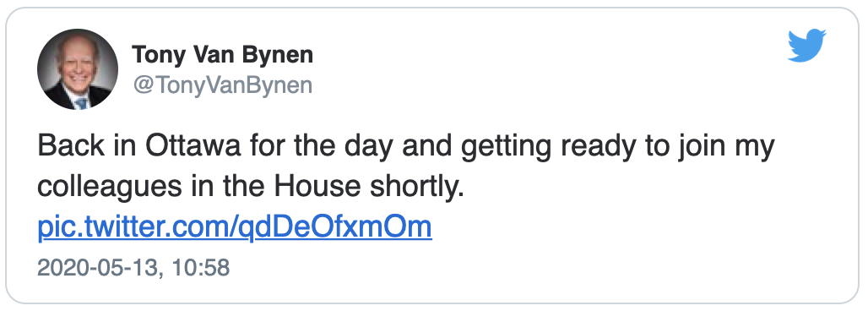Open Tony Van Bynen's profile photo
The width and height of the screenshot is (868, 311).
tap(78, 69)
